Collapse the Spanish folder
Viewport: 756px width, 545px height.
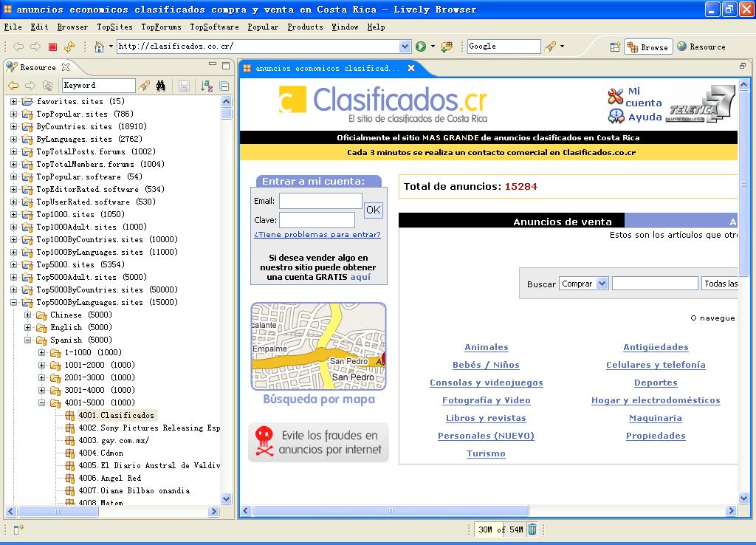[27, 340]
